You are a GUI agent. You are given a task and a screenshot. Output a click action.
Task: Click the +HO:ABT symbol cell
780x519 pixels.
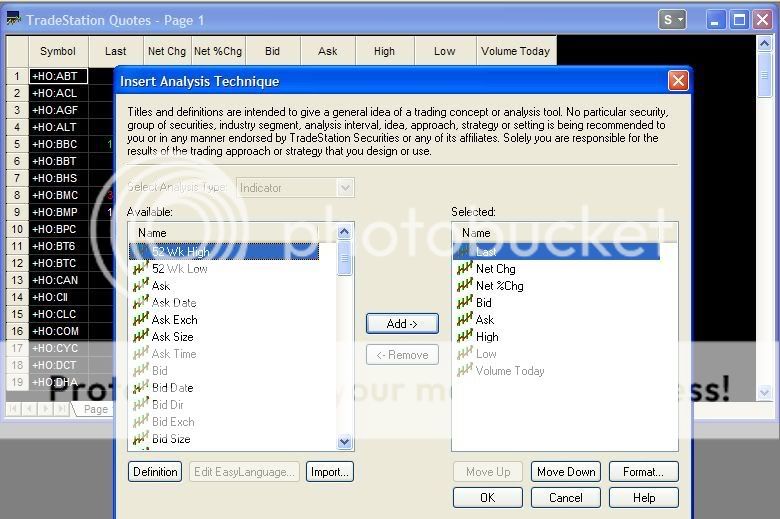tap(58, 76)
